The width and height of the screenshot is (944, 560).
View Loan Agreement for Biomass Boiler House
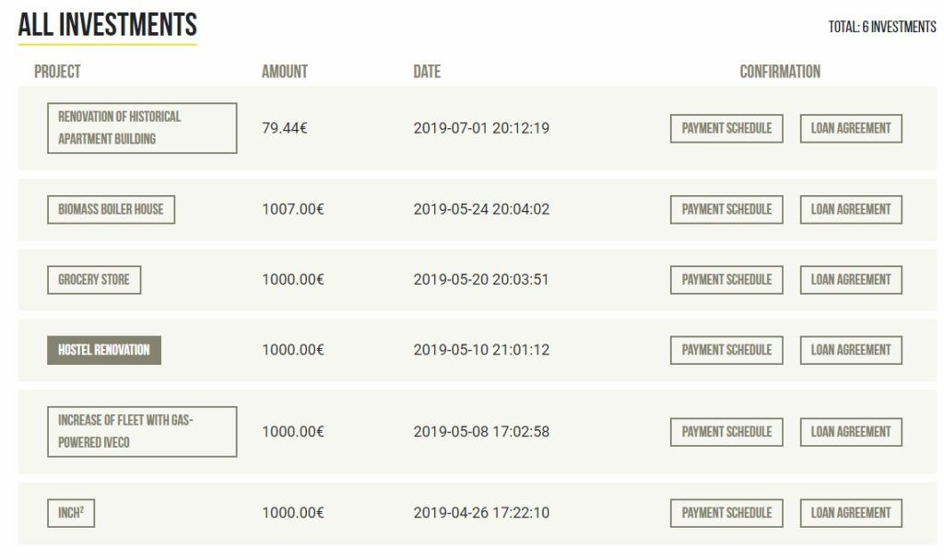tap(851, 209)
